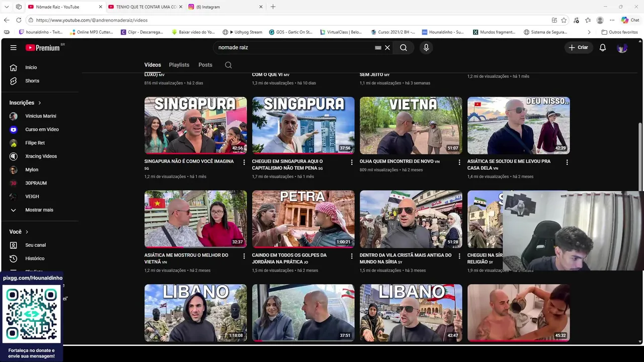Clear the search box with X icon
The image size is (644, 362).
tap(387, 48)
